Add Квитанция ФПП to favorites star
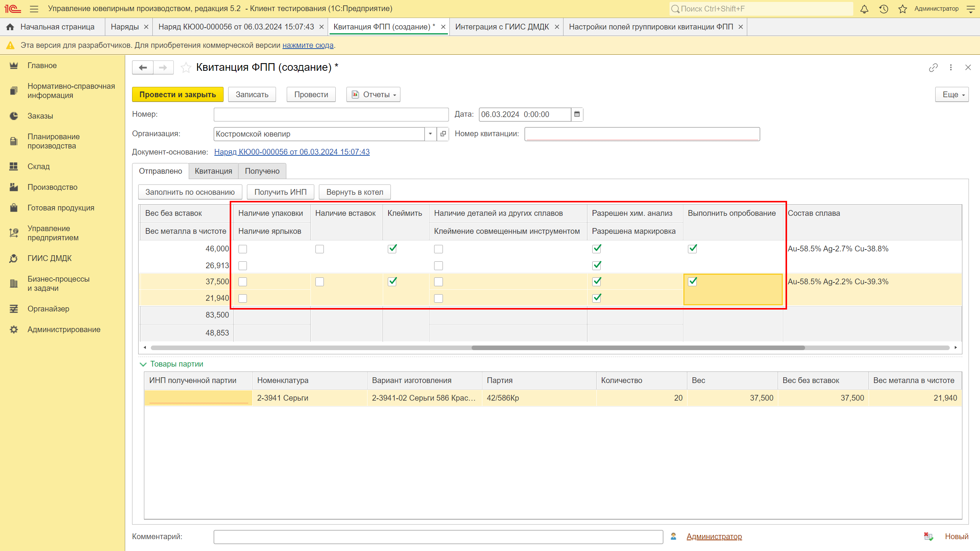The width and height of the screenshot is (980, 551). point(186,68)
